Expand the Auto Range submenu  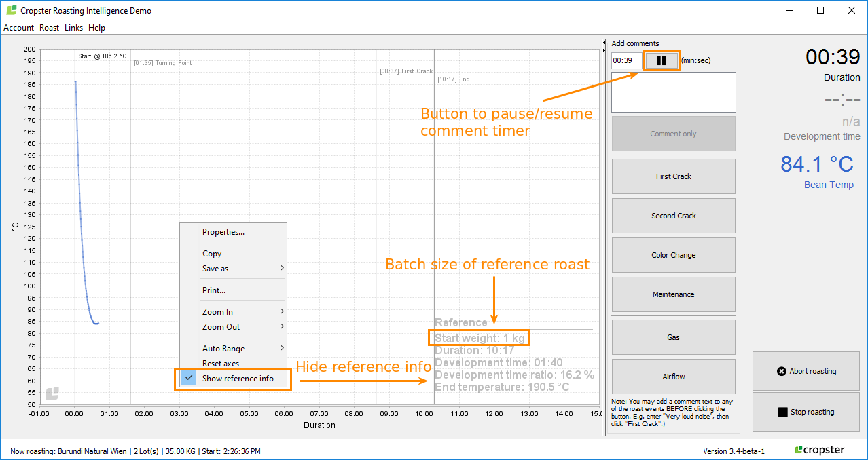click(x=233, y=349)
